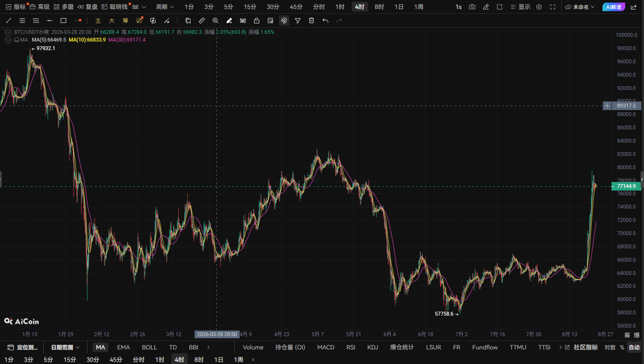Toggle the MA main indicator
The width and height of the screenshot is (644, 364).
coord(100,347)
